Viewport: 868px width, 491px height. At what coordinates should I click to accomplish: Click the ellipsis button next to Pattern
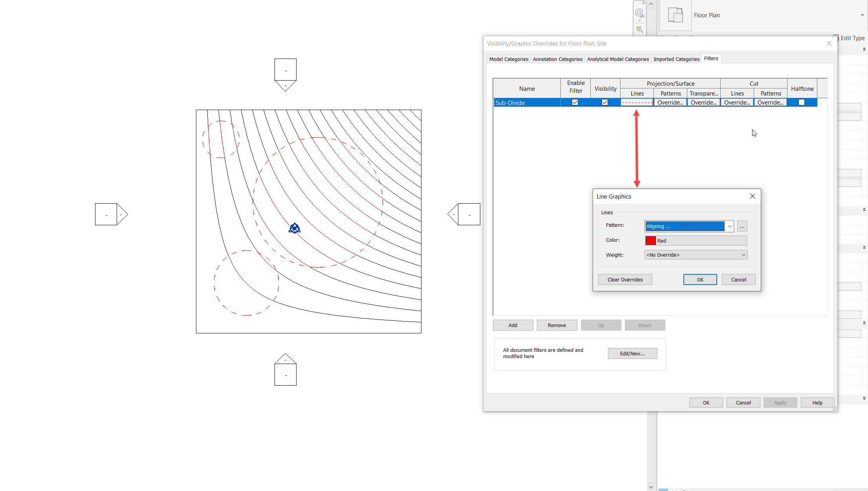click(742, 226)
